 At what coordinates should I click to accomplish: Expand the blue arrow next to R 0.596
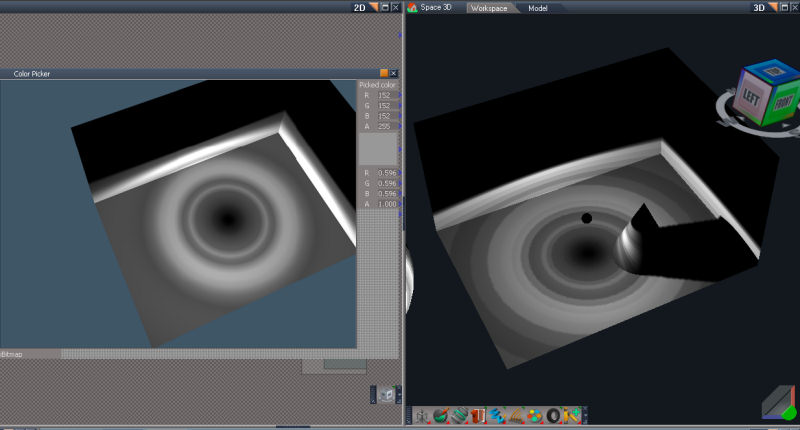pyautogui.click(x=400, y=173)
